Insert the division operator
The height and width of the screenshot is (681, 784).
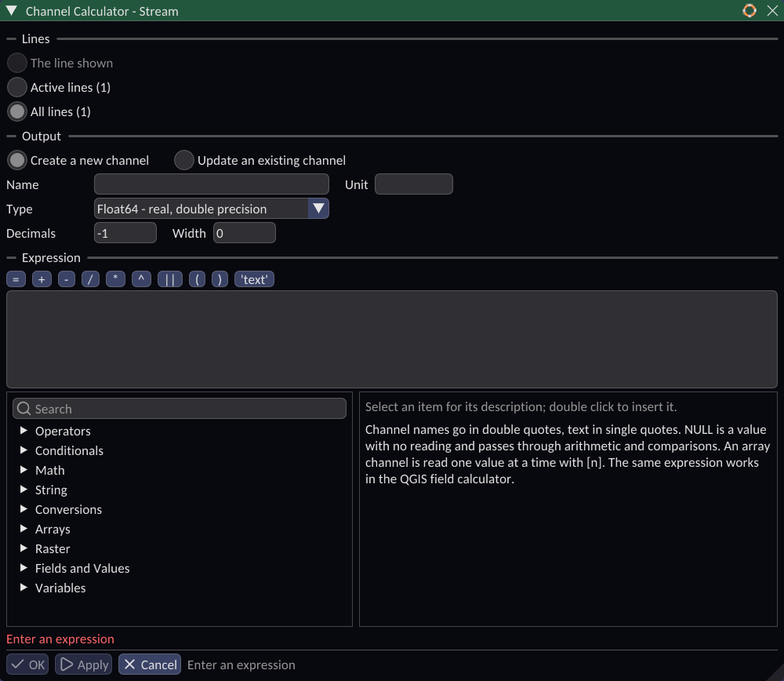pyautogui.click(x=90, y=279)
